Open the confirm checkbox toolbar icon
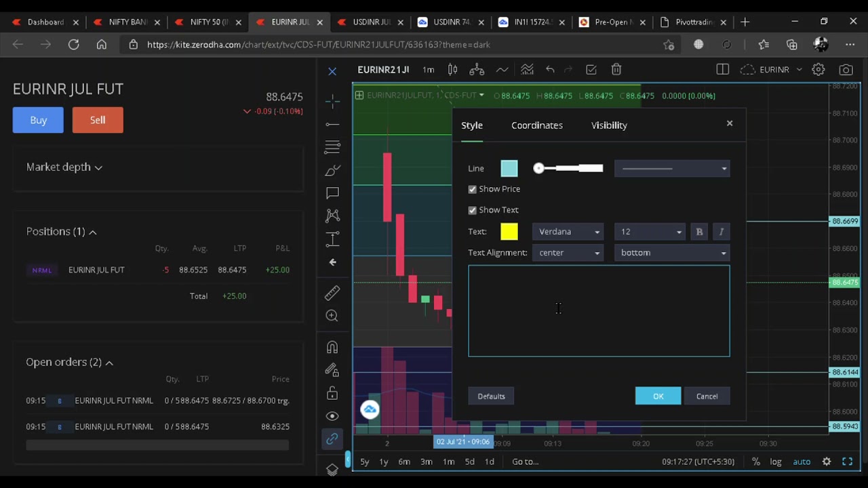This screenshot has height=488, width=868. click(x=591, y=70)
